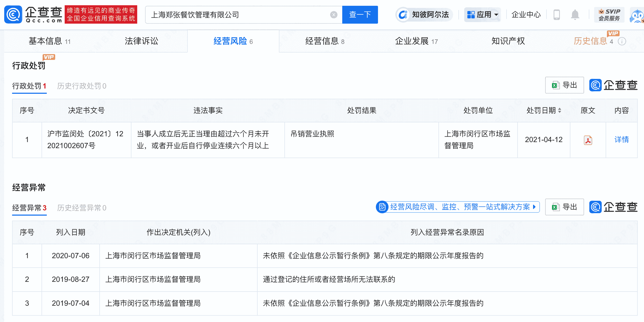This screenshot has width=644, height=322.
Task: Click the notification bell icon
Action: pyautogui.click(x=575, y=15)
